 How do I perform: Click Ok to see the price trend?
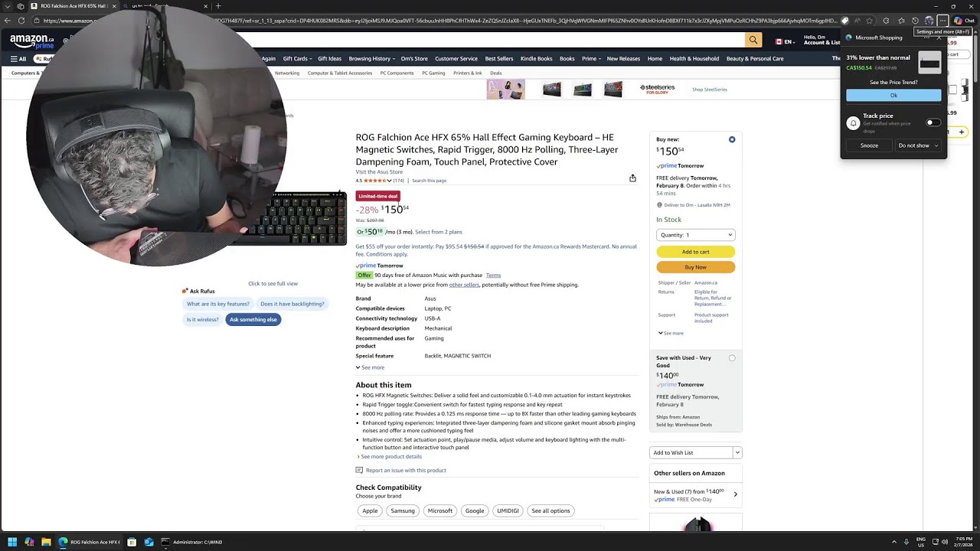(x=893, y=96)
